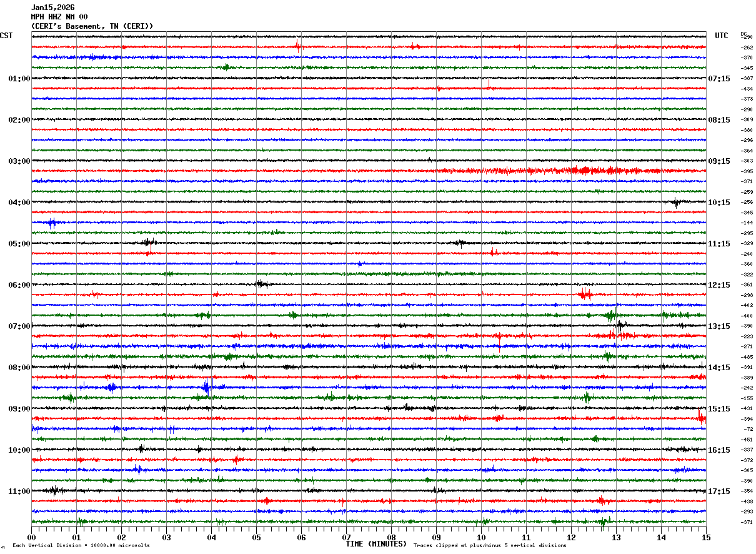Image resolution: width=756 pixels, height=554 pixels.
Task: Click the DC offset value -485
Action: tap(747, 357)
